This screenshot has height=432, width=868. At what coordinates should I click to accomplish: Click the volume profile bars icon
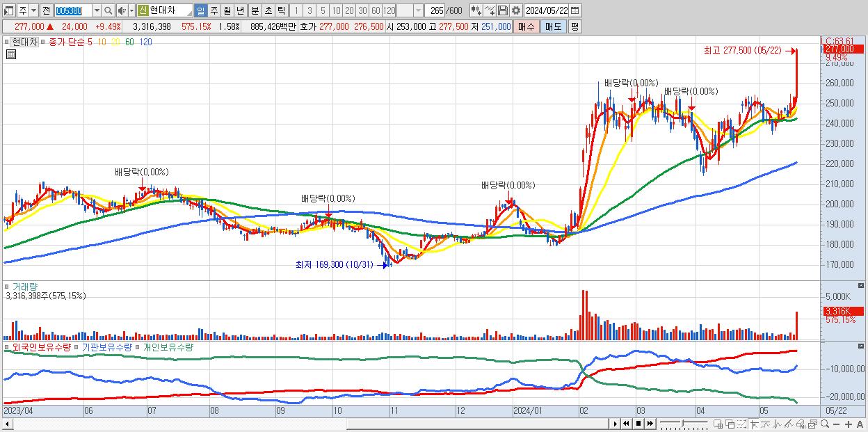coord(801,424)
